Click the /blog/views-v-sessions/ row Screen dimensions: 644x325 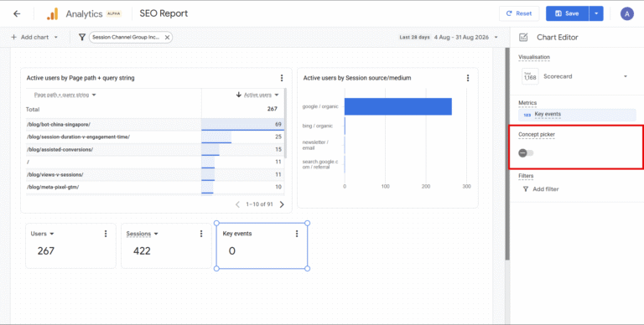[154, 175]
